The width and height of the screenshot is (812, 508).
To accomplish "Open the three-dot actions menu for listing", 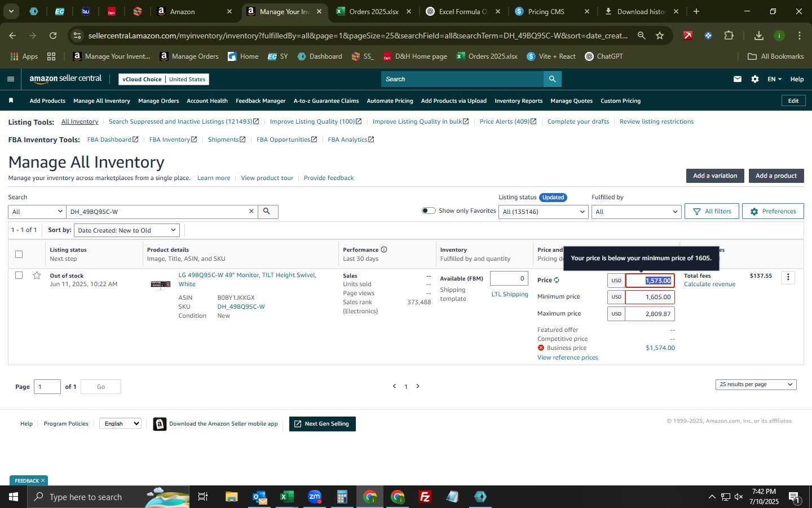I will point(788,277).
